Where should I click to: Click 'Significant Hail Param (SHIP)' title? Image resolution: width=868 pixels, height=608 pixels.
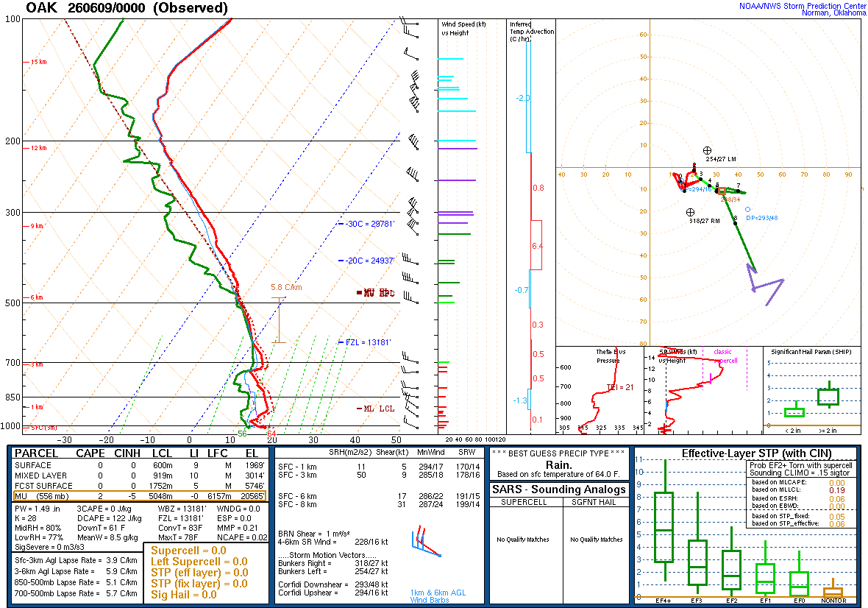[811, 352]
